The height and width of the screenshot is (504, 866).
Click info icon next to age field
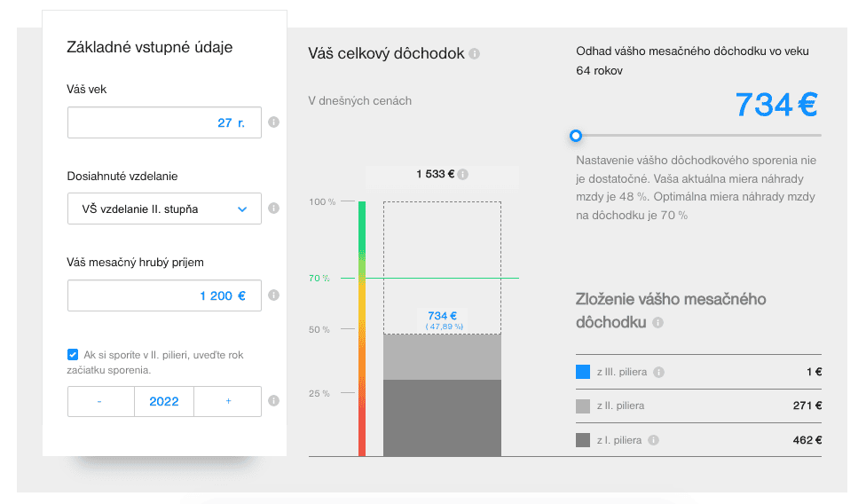click(x=273, y=122)
